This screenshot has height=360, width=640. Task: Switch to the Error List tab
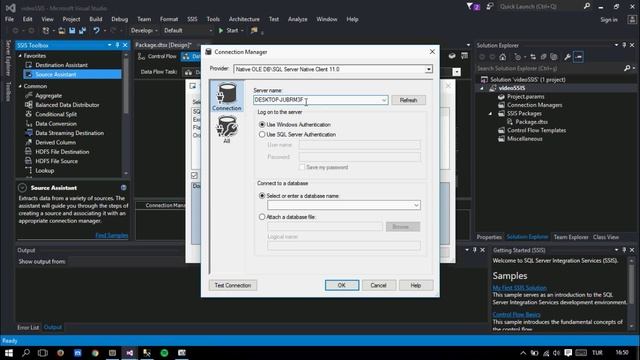(28, 327)
